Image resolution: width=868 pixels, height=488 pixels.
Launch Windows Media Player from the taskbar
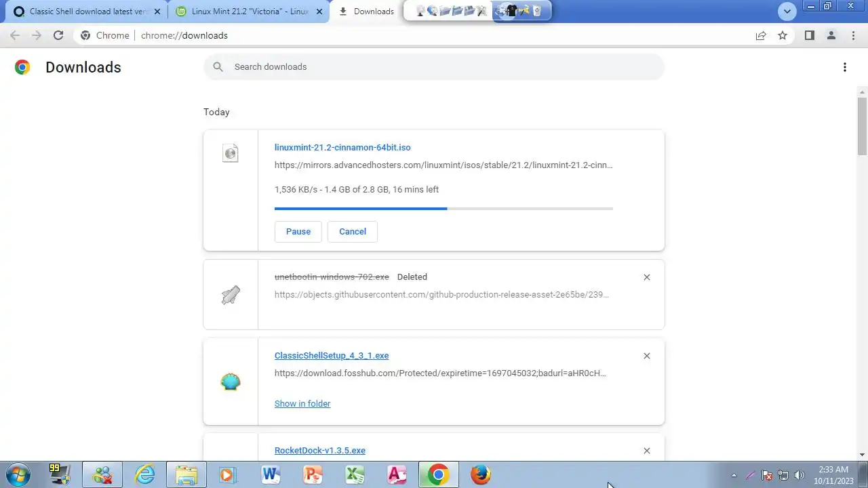[x=229, y=474]
